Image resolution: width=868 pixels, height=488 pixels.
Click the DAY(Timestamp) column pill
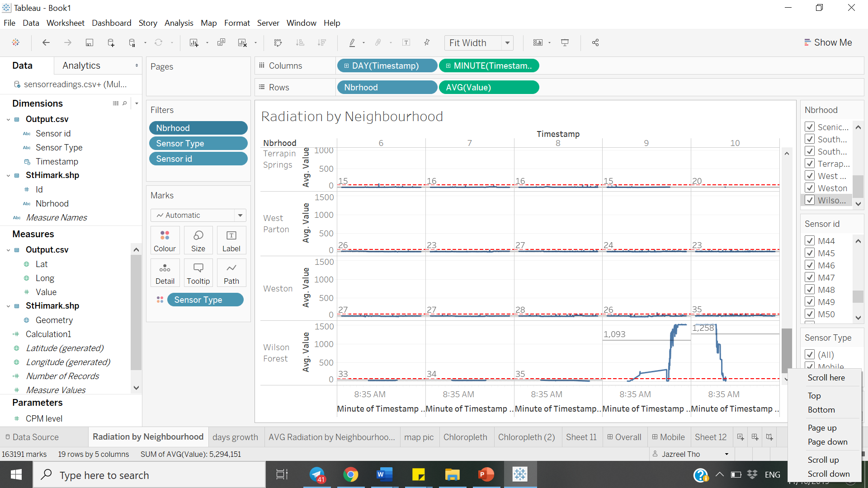(387, 66)
